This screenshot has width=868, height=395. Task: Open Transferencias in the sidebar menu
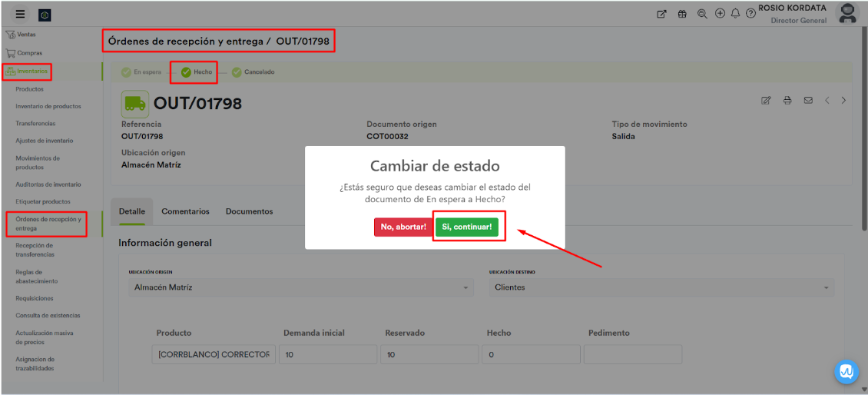(x=35, y=124)
